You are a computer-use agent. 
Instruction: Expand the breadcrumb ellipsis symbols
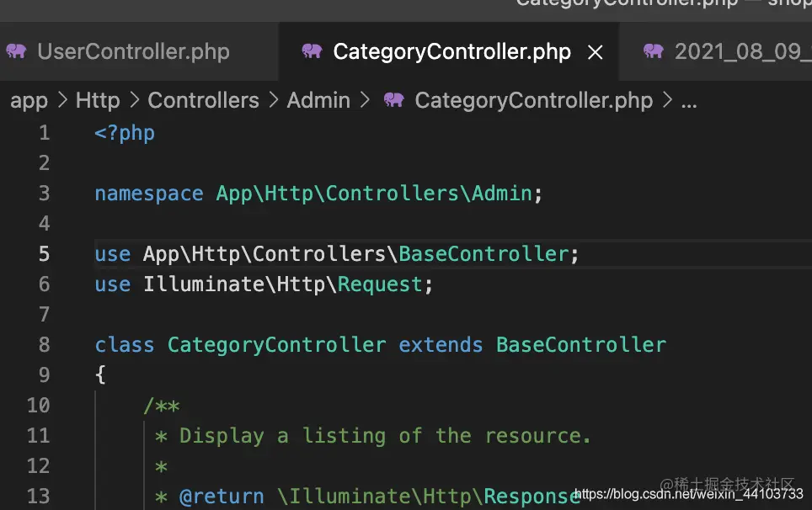click(x=689, y=104)
